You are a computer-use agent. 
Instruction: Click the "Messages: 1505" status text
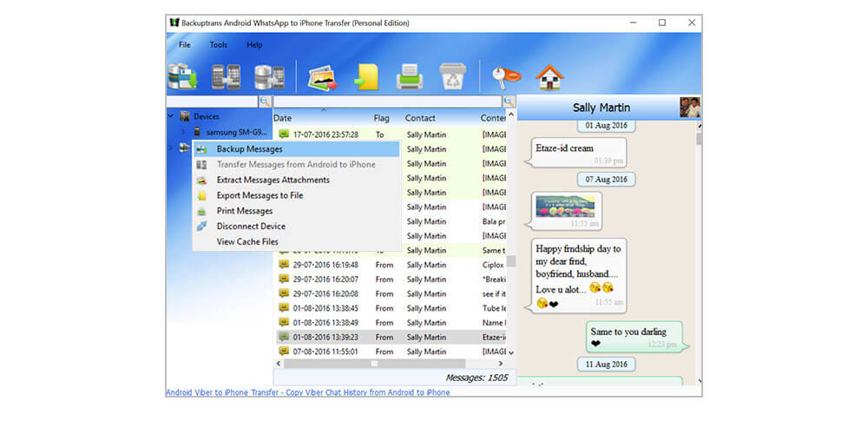coord(476,378)
